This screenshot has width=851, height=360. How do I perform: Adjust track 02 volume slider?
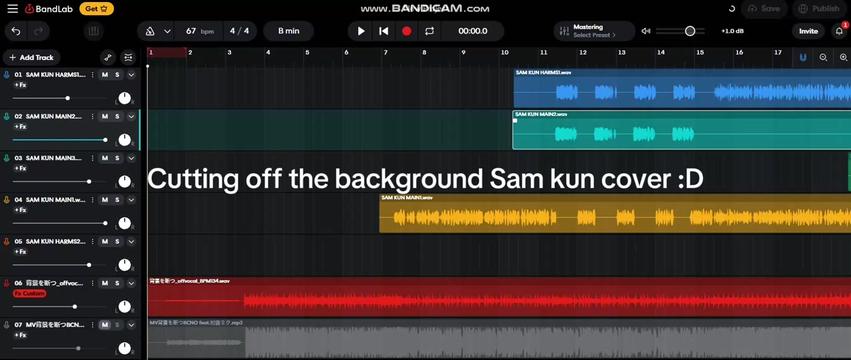[x=59, y=140]
